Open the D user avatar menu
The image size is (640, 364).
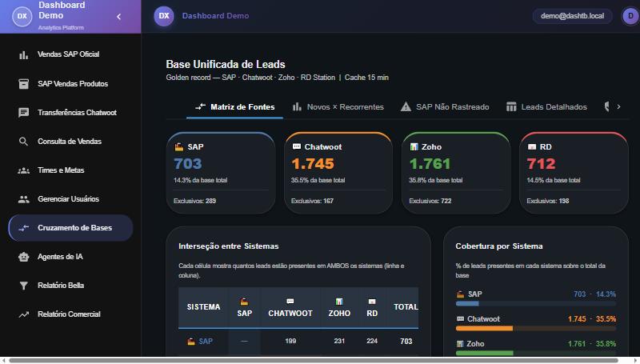(x=630, y=16)
